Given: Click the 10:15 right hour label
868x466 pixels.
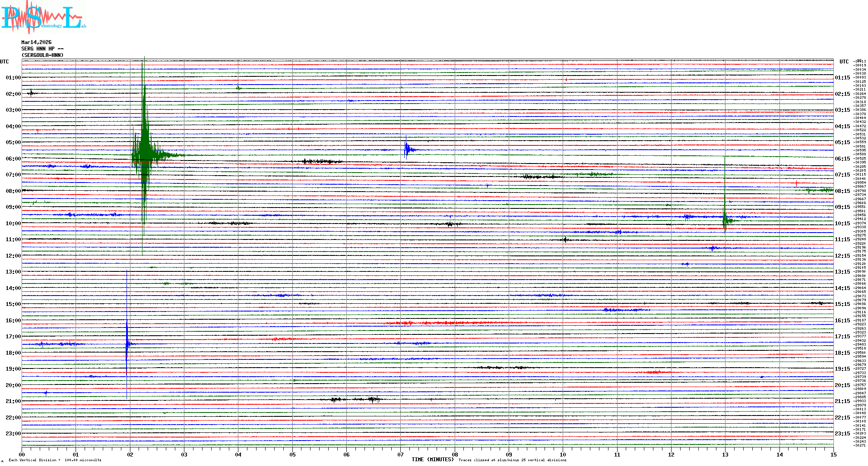Looking at the screenshot, I should click(842, 224).
